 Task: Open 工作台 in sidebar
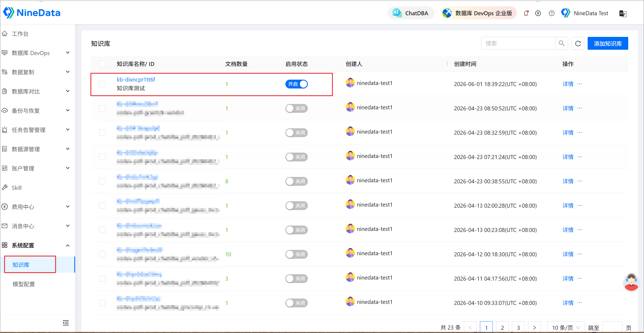pyautogui.click(x=38, y=34)
